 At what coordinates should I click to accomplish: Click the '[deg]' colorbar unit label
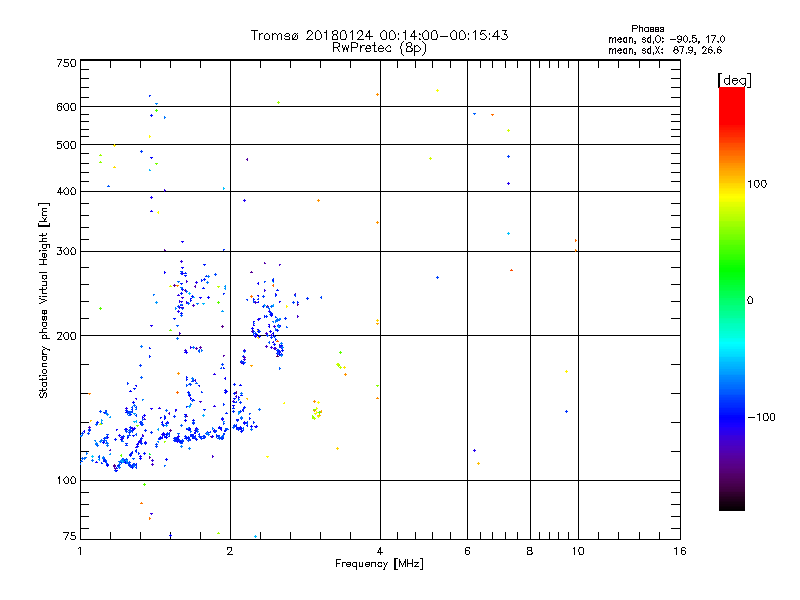click(734, 80)
